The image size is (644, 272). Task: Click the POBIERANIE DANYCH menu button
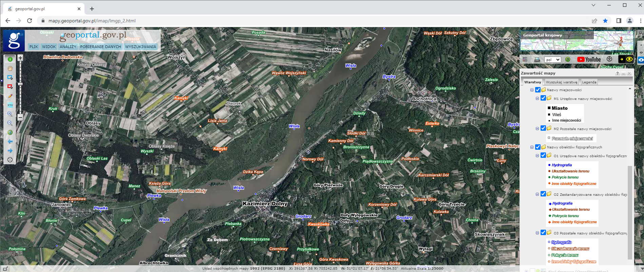(x=100, y=47)
